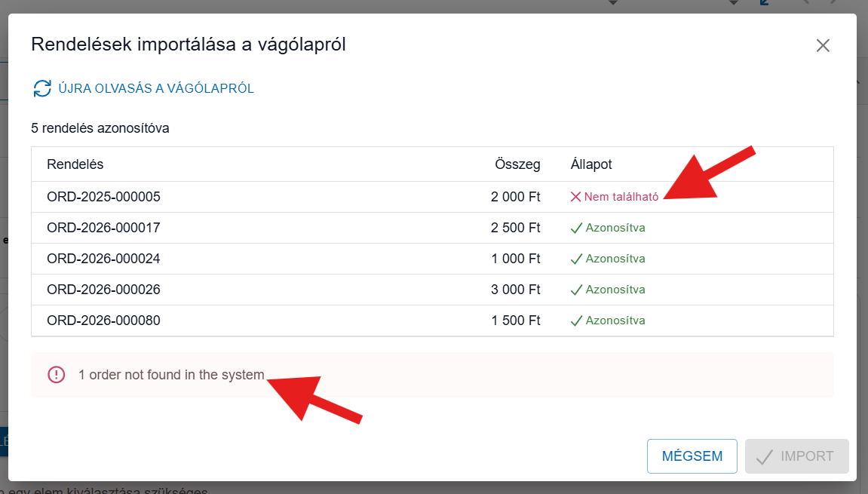The width and height of the screenshot is (868, 494).
Task: Click the 1 500 Ft amount cell
Action: (x=516, y=321)
